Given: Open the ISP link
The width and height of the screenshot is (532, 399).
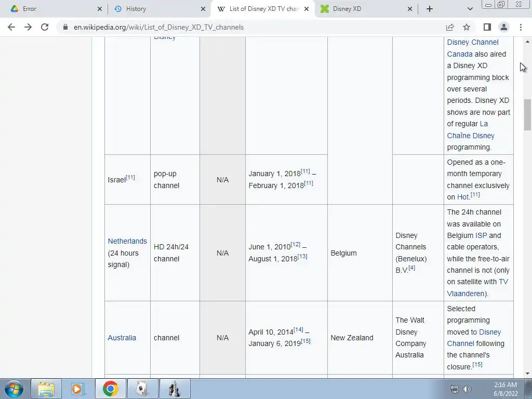Looking at the screenshot, I should coord(481,235).
